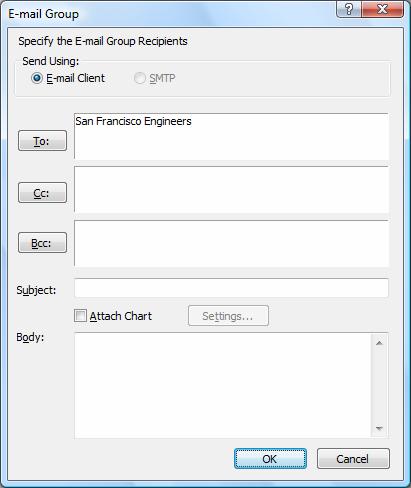Click the E-mail Group title bar
Screen dimensions: 411x488
167,14
